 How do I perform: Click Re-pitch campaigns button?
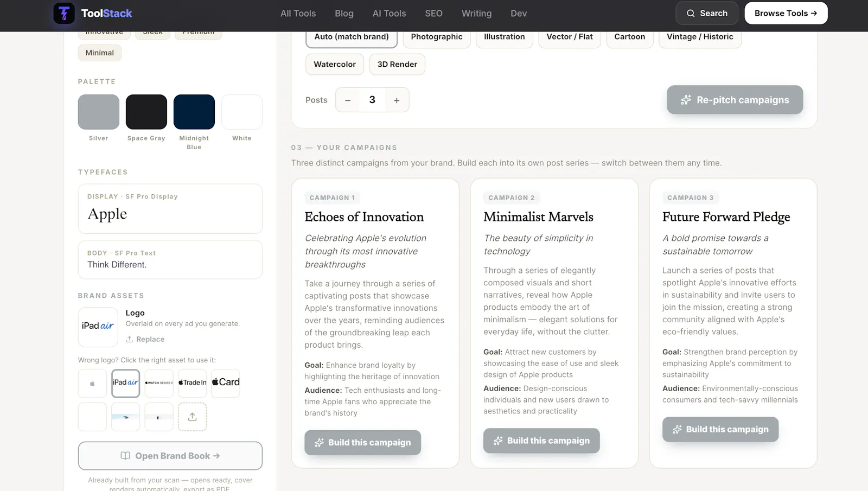pyautogui.click(x=735, y=100)
